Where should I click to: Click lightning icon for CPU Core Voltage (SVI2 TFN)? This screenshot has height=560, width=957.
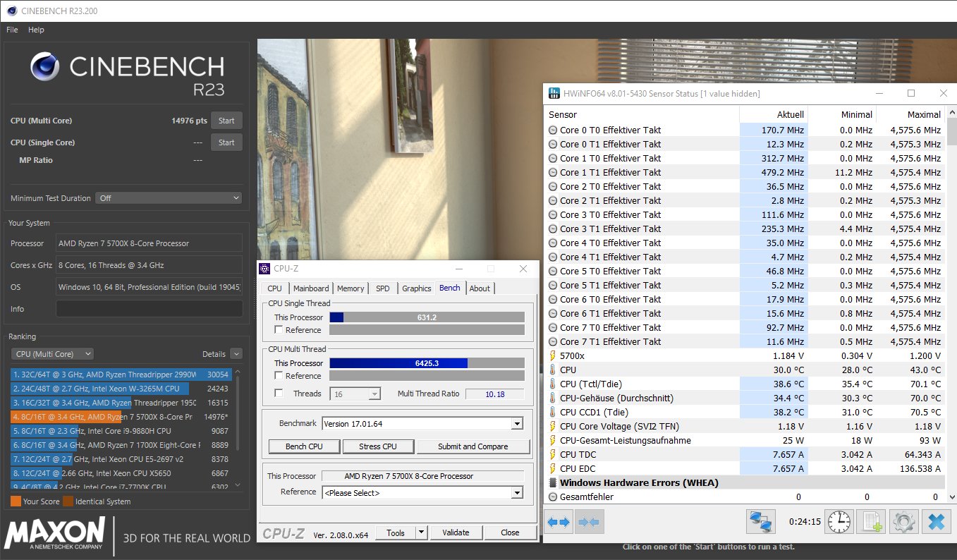tap(553, 426)
